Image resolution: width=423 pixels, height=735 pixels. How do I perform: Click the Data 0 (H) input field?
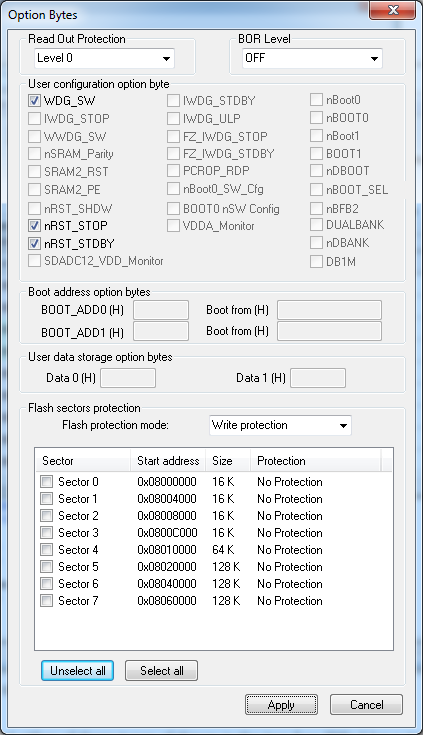(x=128, y=378)
